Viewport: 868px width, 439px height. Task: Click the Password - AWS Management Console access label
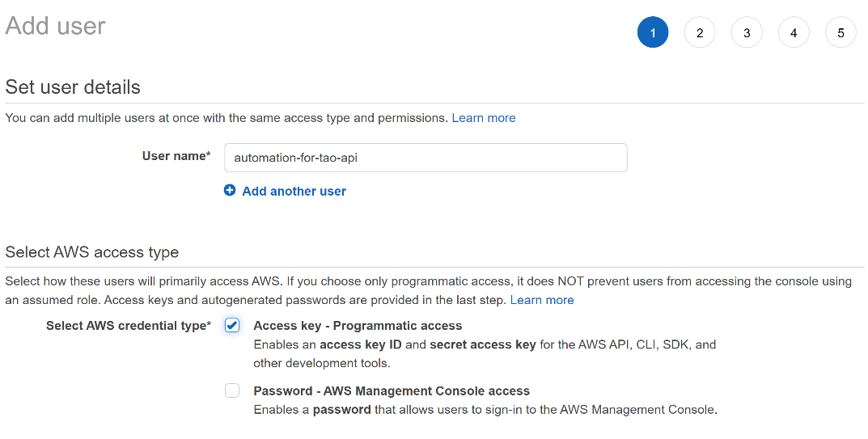(x=392, y=391)
